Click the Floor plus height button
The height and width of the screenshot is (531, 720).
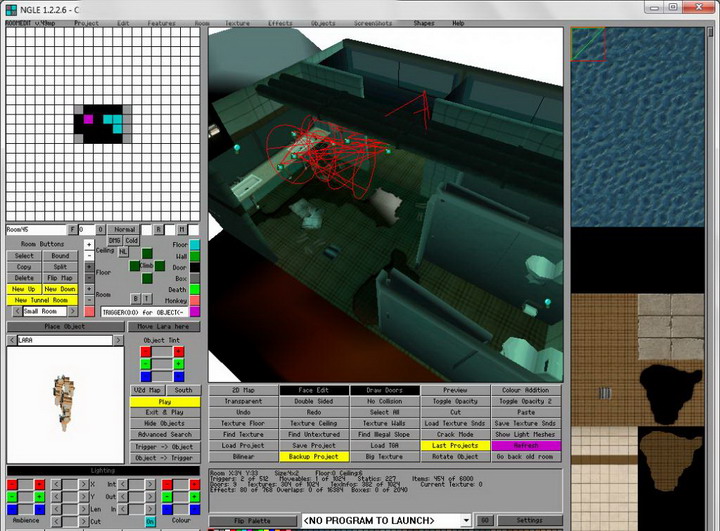point(89,266)
